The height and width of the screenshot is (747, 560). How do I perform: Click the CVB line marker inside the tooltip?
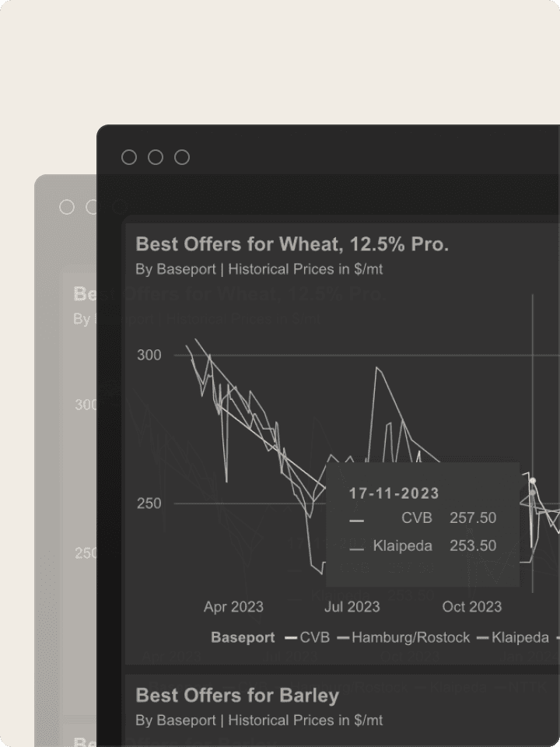tap(357, 520)
